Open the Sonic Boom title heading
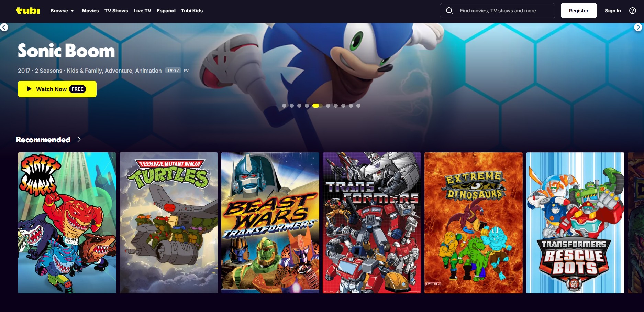644x312 pixels. tap(66, 51)
